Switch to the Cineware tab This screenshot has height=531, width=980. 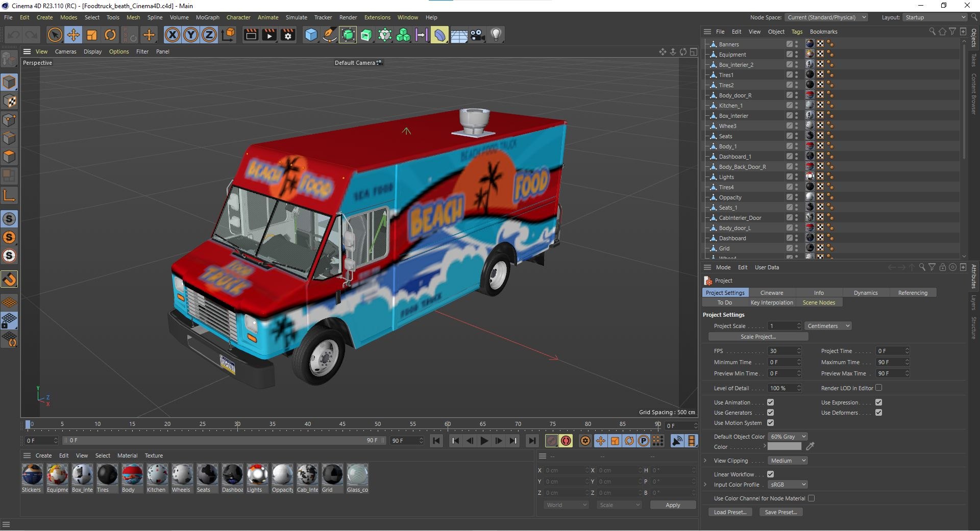point(772,293)
